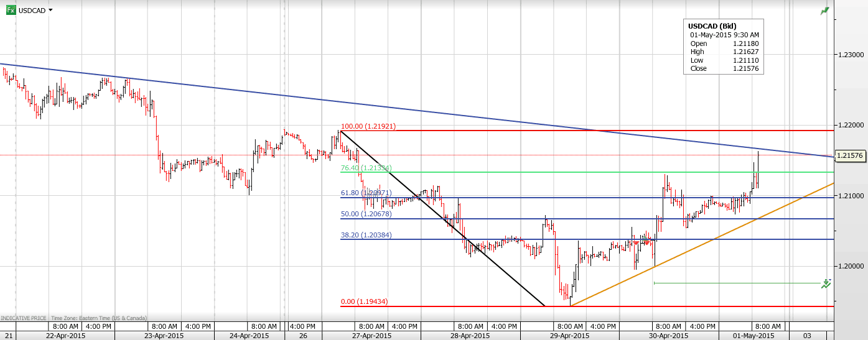Click the 27-Apr-2015 date on time axis

click(x=371, y=336)
